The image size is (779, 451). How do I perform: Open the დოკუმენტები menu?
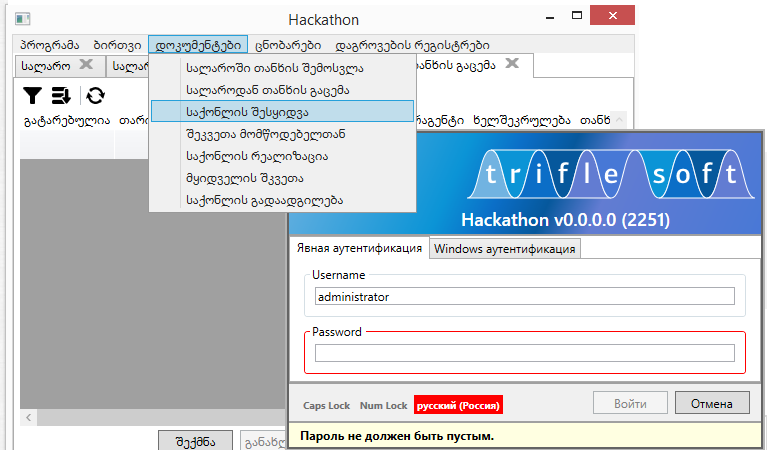[198, 45]
